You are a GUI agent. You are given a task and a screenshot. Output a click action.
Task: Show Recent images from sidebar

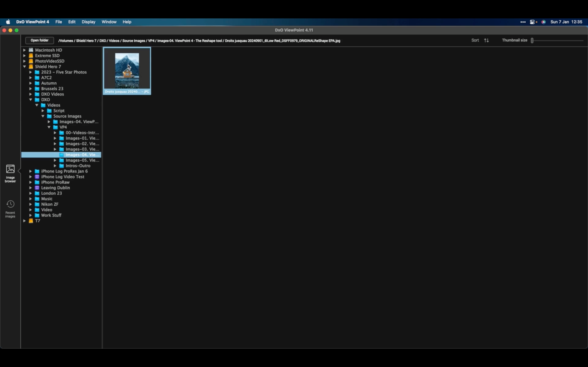pyautogui.click(x=10, y=209)
